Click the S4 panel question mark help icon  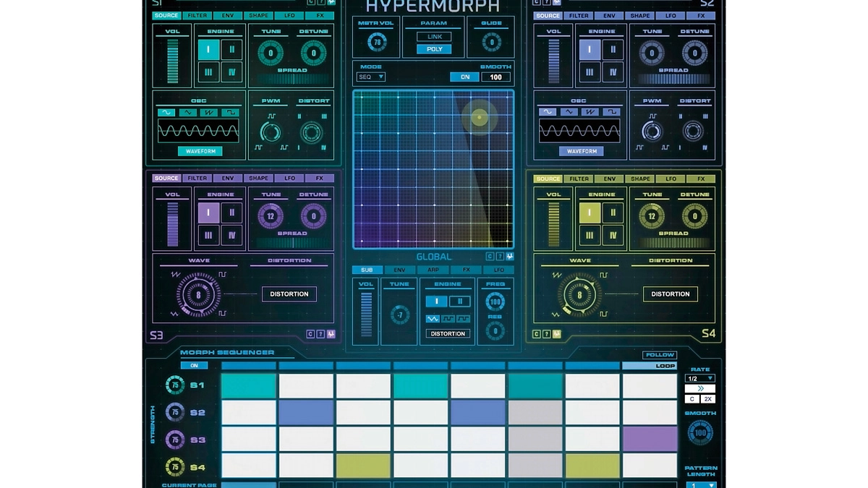click(x=547, y=334)
